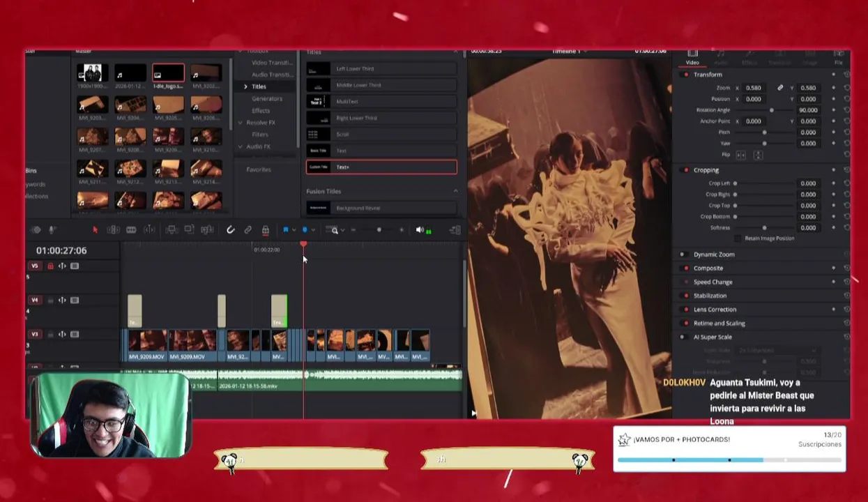
Task: Add a blue Flag to the clip
Action: pyautogui.click(x=285, y=229)
